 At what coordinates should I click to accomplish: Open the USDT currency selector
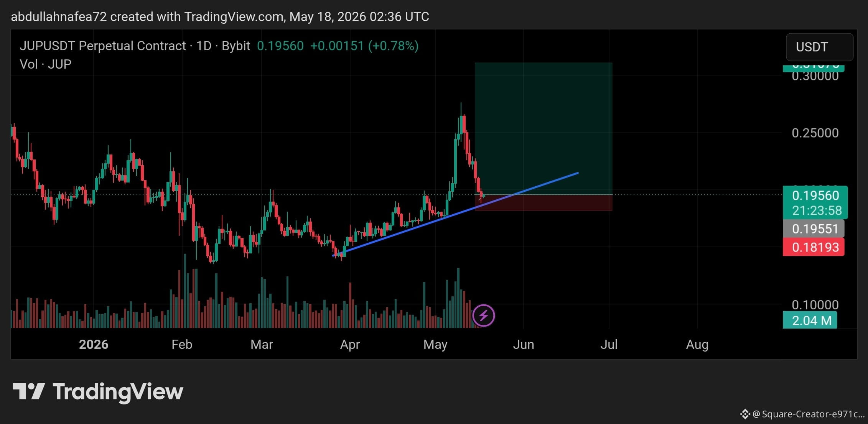pos(819,47)
